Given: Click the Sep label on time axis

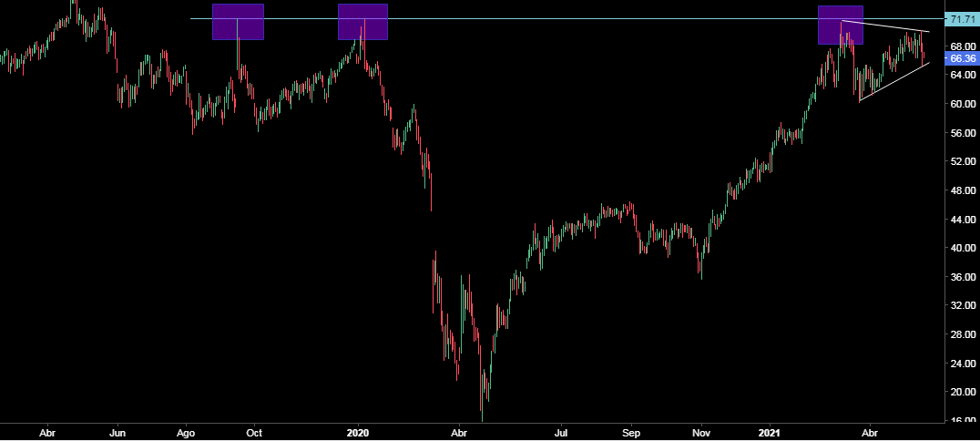Looking at the screenshot, I should pyautogui.click(x=632, y=432).
